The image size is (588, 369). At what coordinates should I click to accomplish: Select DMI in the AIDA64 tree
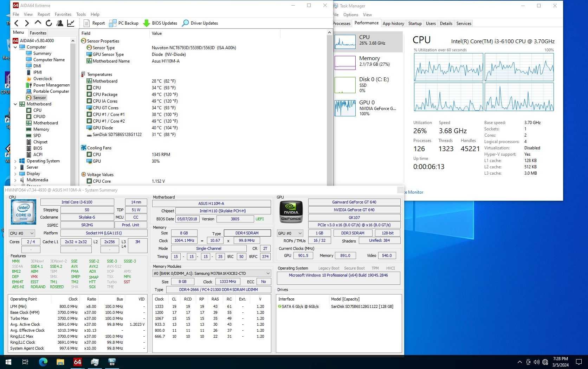tap(37, 66)
